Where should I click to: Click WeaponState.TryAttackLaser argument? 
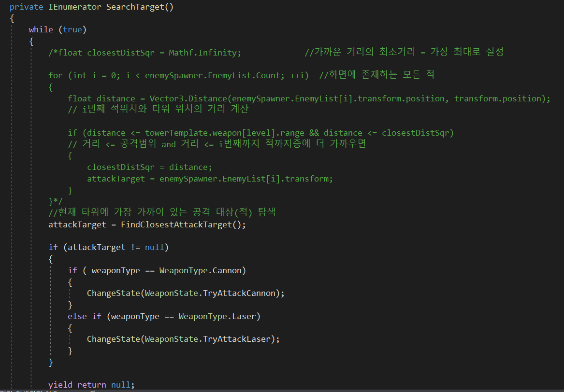point(210,339)
